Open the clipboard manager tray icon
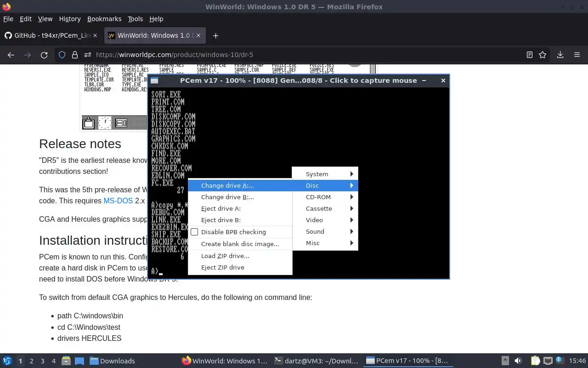This screenshot has width=588, height=368. (535, 361)
